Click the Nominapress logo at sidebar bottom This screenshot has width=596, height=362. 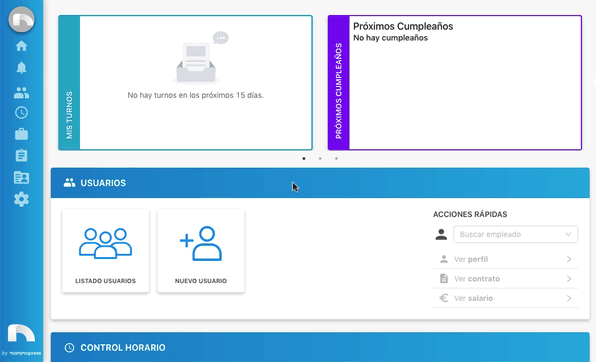(21, 339)
